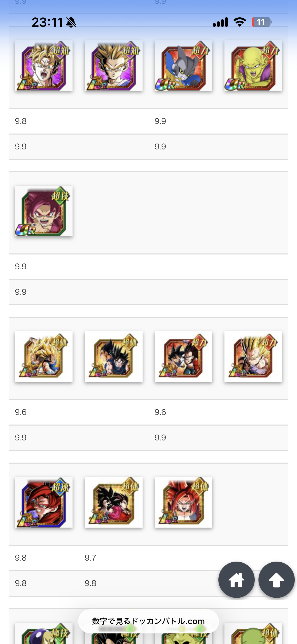This screenshot has width=297, height=644.
Task: Tap the home button icon
Action: pyautogui.click(x=236, y=579)
